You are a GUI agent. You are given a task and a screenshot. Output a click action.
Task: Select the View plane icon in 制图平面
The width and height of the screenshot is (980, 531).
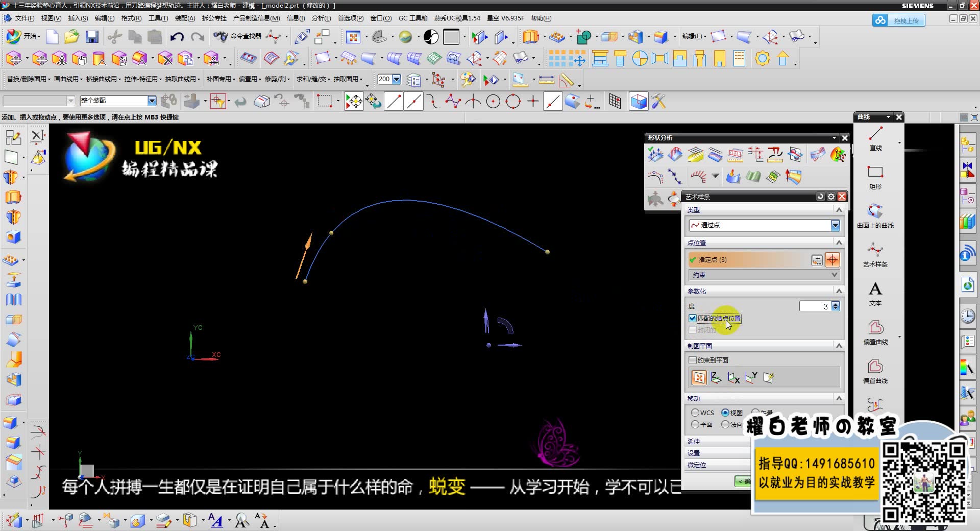pyautogui.click(x=699, y=378)
